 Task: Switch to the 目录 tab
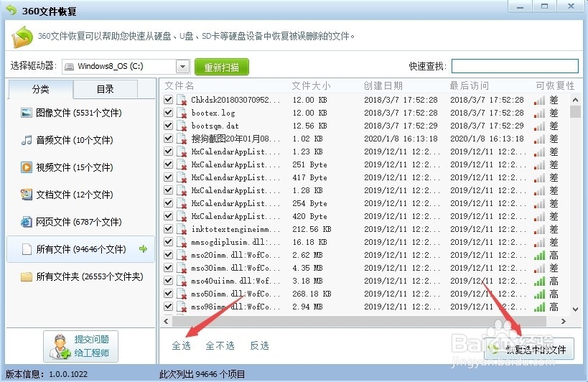(x=106, y=89)
